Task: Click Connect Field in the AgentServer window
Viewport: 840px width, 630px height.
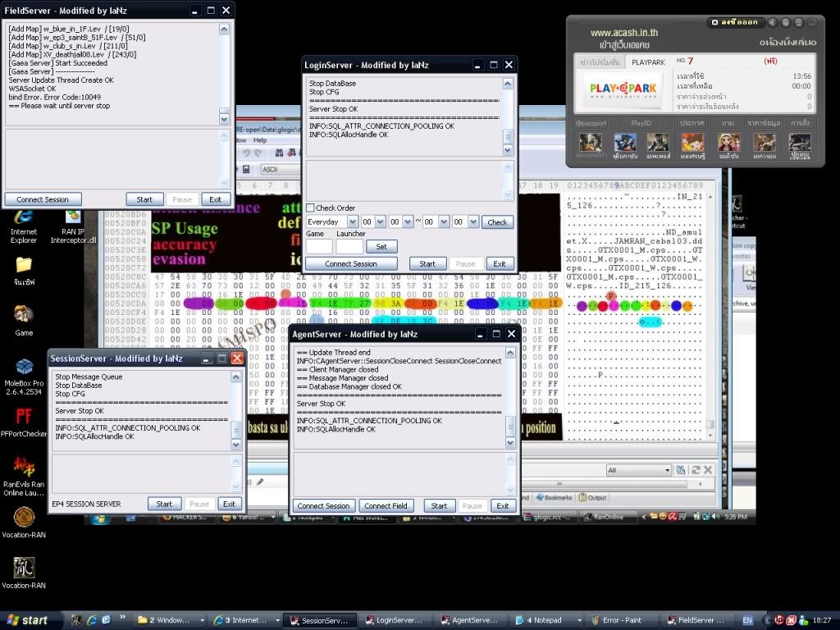Action: click(x=388, y=506)
